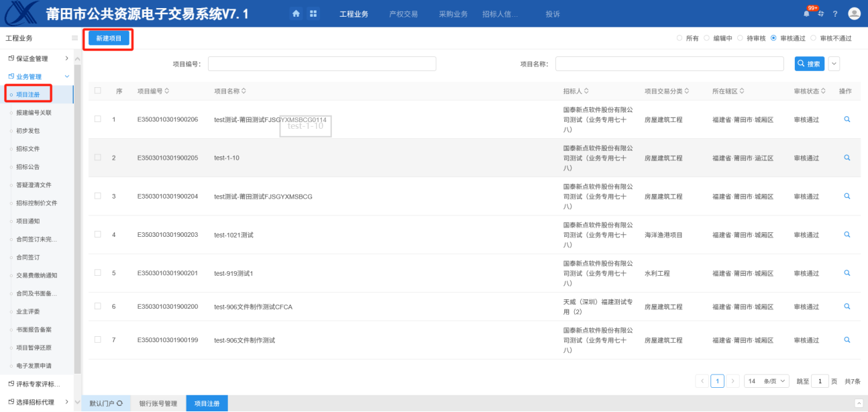
Task: Switch to the 银行账号管理 bottom tab
Action: pyautogui.click(x=158, y=403)
